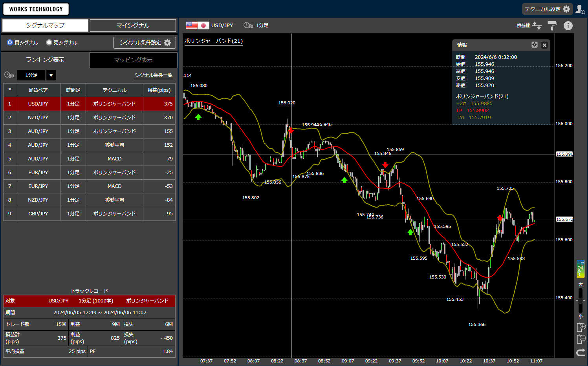Click the USD/JPY flag icon

click(198, 25)
